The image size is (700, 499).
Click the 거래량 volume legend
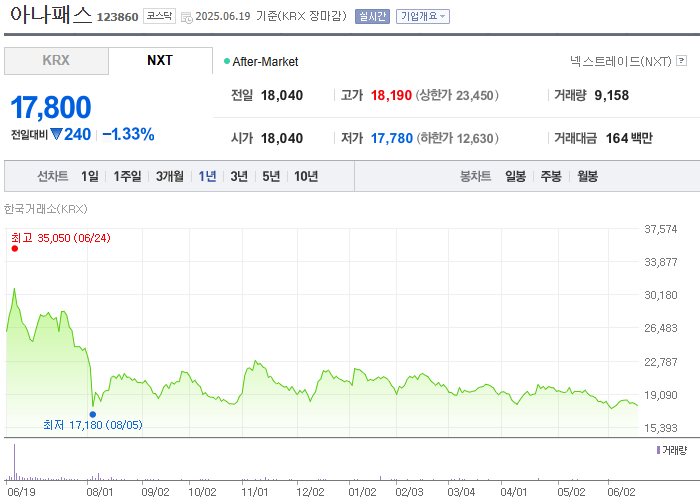click(672, 450)
